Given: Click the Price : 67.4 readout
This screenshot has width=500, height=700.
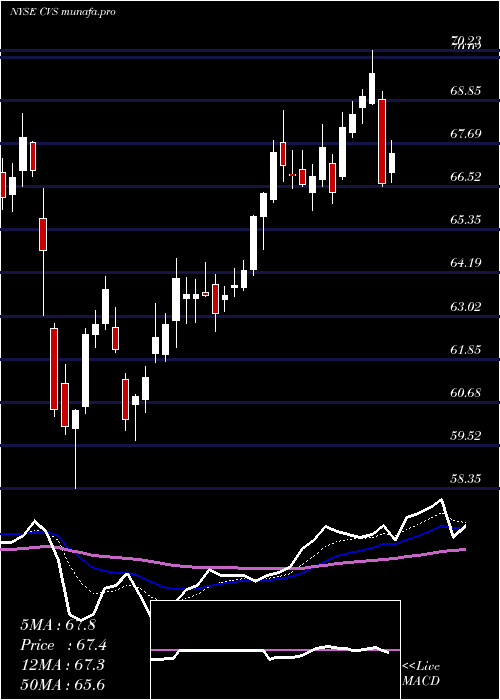Looking at the screenshot, I should 63,645.
